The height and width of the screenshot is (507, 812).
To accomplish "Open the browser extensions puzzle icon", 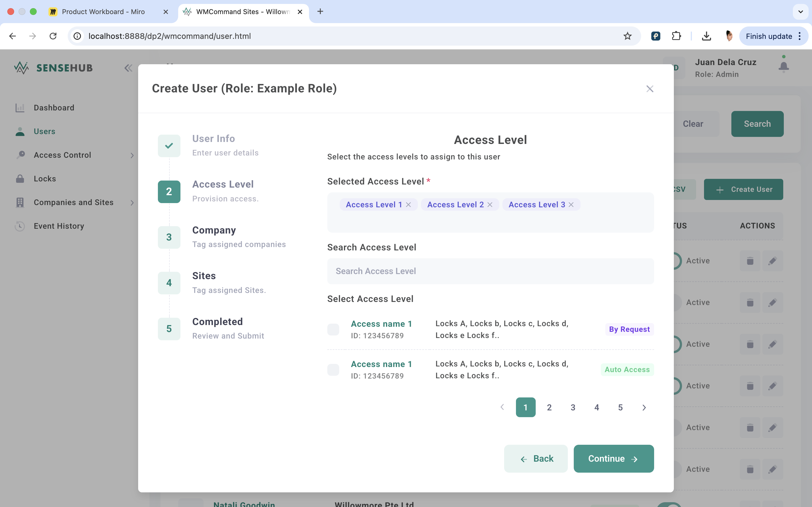I will 676,36.
